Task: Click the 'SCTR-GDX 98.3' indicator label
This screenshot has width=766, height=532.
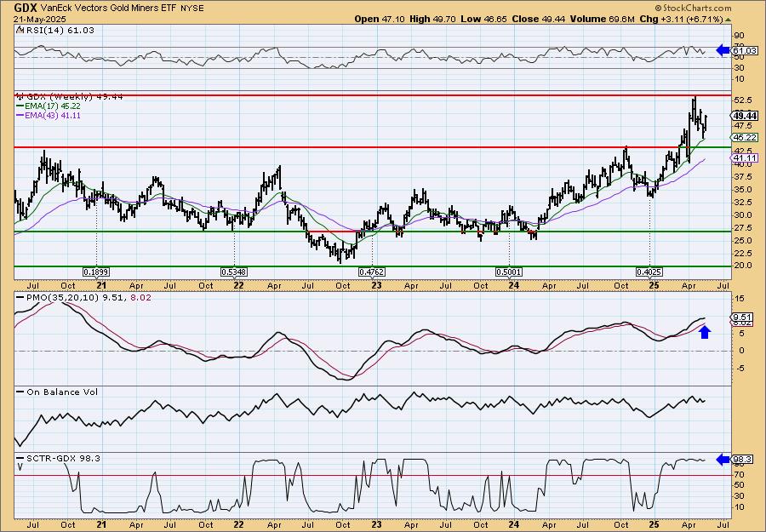Action: pyautogui.click(x=64, y=458)
